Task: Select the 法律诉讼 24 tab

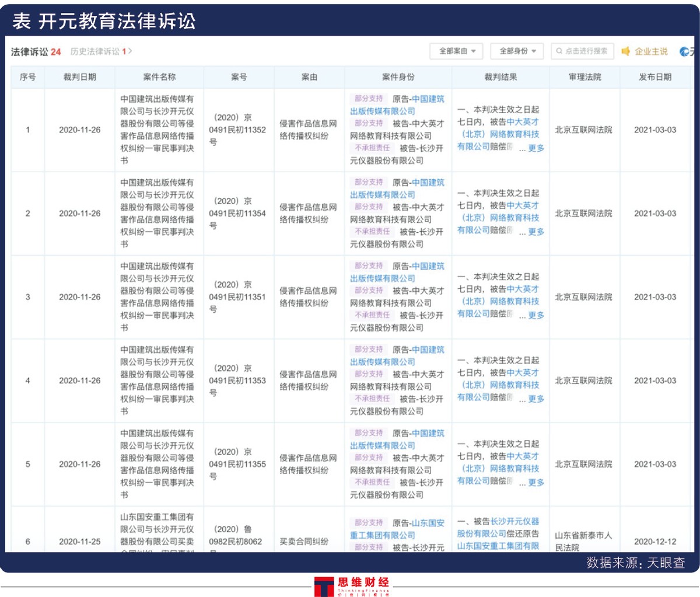Action: tap(36, 51)
